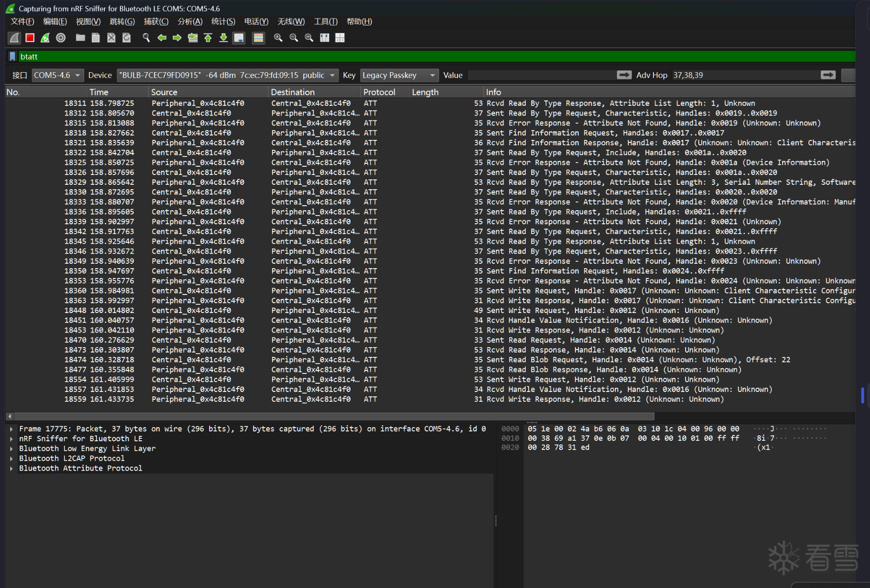
Task: Sort by the Source column header
Action: 209,92
